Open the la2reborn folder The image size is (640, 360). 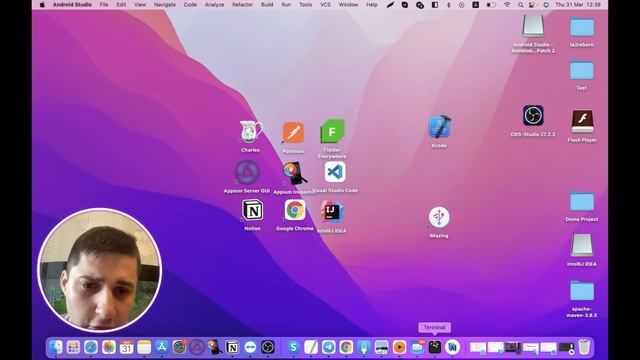[582, 27]
